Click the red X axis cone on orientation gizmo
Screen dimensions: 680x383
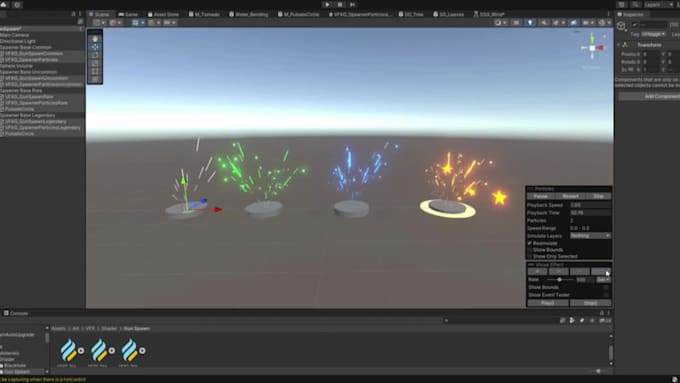click(600, 48)
